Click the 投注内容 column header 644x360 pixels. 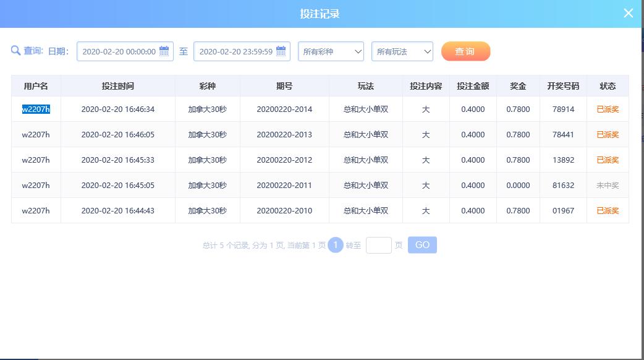[426, 86]
